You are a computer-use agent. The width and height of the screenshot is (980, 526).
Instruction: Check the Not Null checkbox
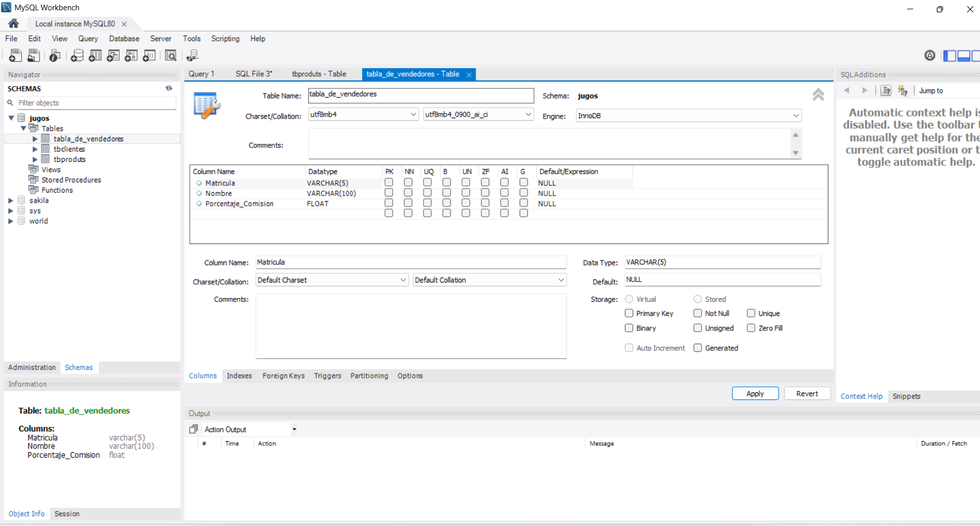(698, 313)
